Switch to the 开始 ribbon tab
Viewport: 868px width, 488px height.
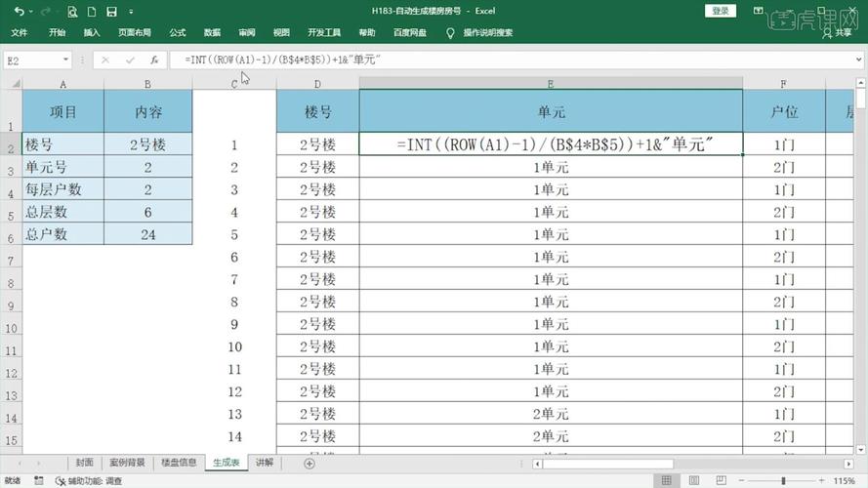tap(57, 32)
